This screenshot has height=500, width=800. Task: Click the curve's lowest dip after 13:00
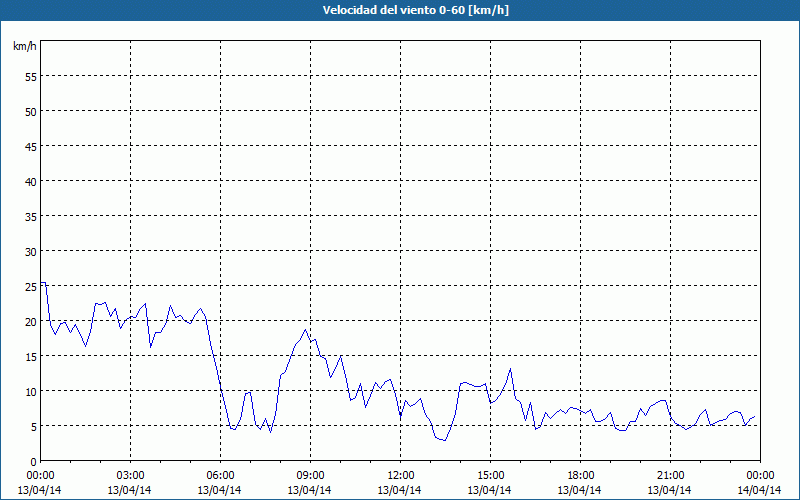click(x=445, y=440)
